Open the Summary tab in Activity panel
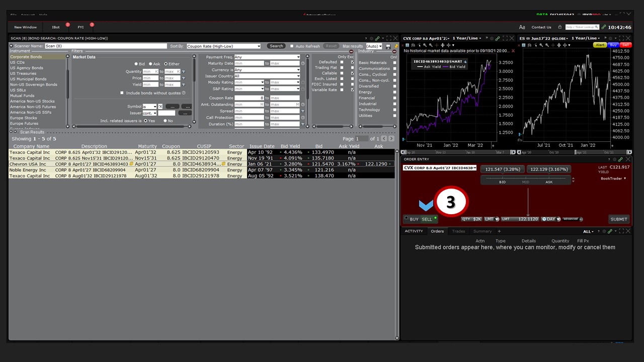The image size is (644, 362). 482,231
